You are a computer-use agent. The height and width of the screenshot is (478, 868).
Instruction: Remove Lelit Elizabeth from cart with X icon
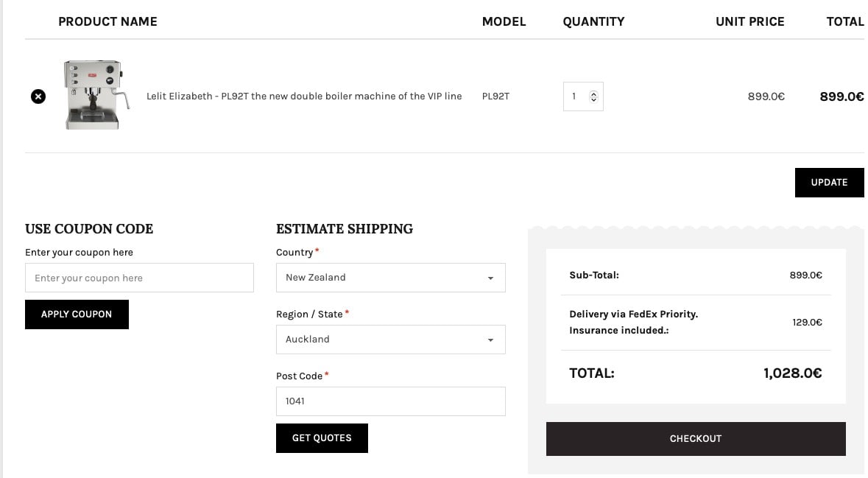(38, 96)
